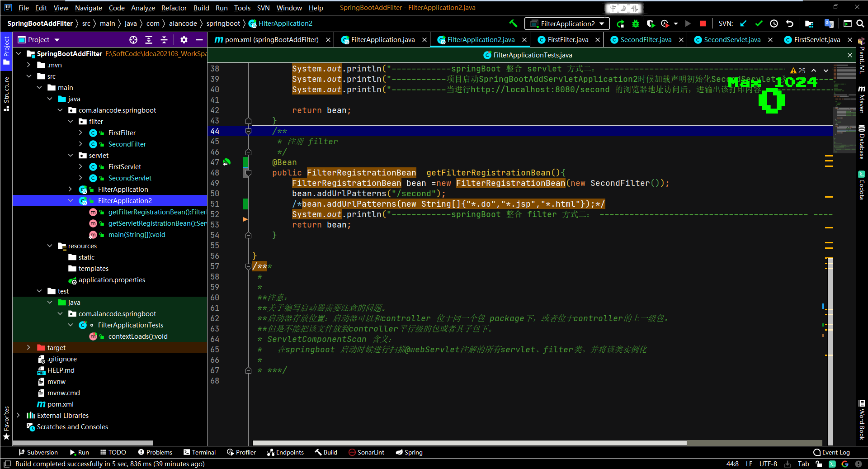Collapse the resources folder
The image size is (868, 469).
50,246
